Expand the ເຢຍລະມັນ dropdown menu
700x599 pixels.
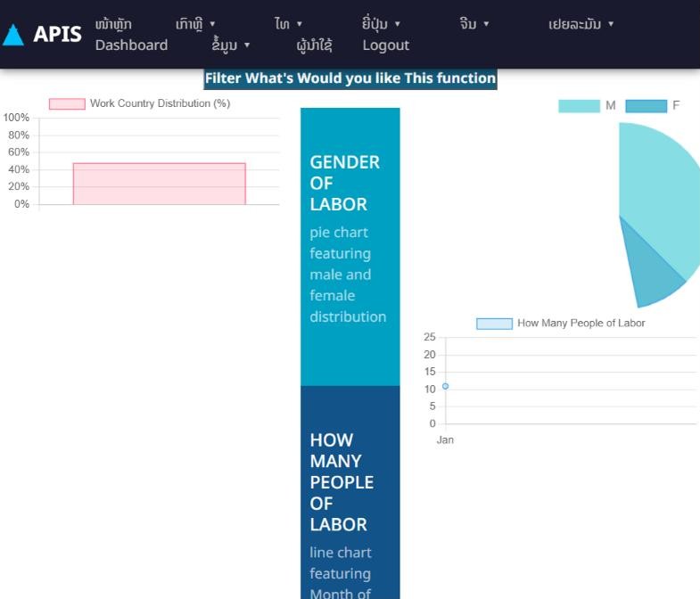click(x=581, y=24)
